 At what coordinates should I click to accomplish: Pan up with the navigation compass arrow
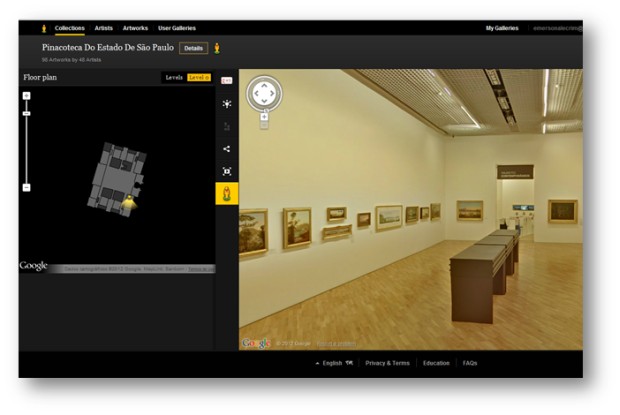point(264,85)
